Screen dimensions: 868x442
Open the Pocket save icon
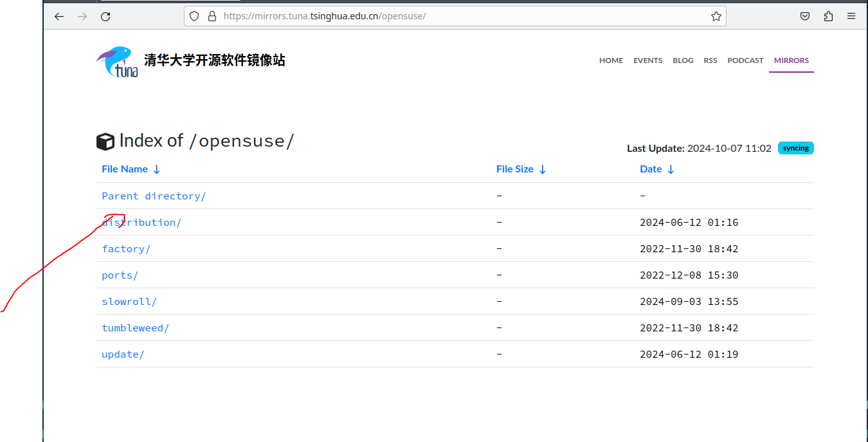pyautogui.click(x=804, y=17)
